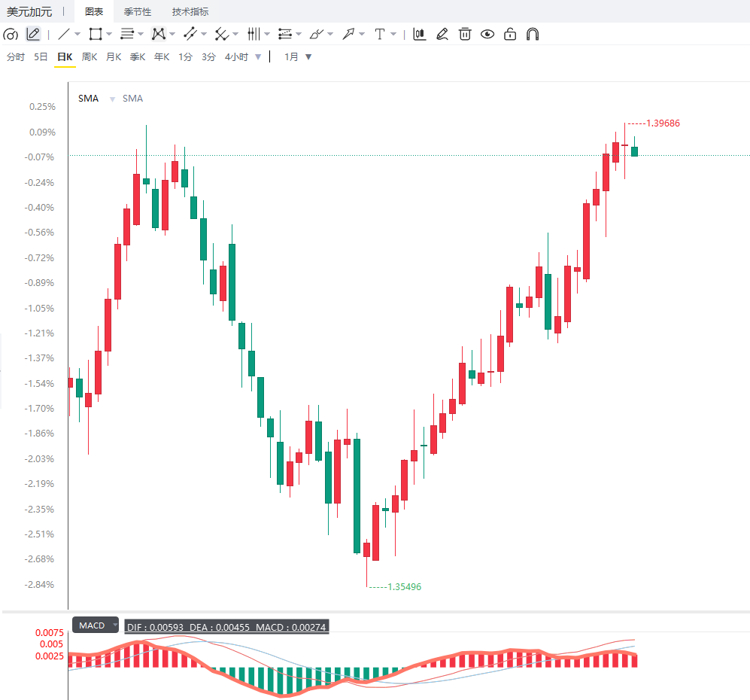Expand the cycle lines tool dropdown
This screenshot has width=750, height=700.
267,35
